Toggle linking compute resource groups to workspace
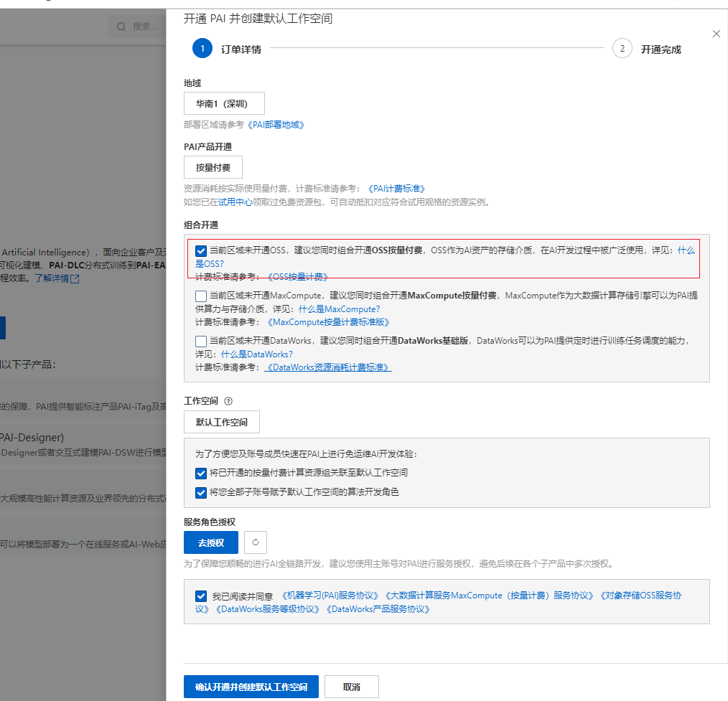This screenshot has width=728, height=701. point(201,473)
